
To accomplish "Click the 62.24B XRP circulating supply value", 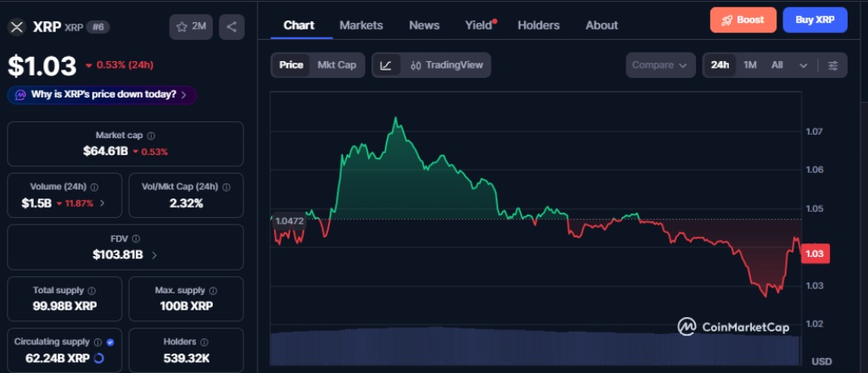I will (58, 358).
